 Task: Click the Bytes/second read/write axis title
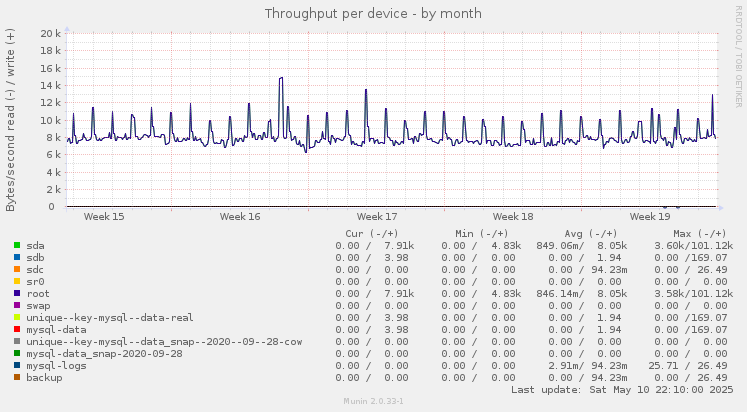10,120
